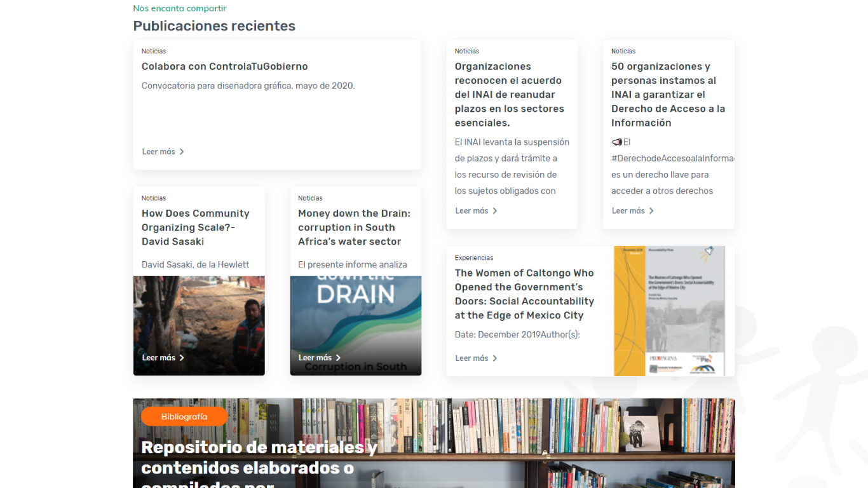The height and width of the screenshot is (488, 868).
Task: Click Noticias category label on Colabora card
Action: point(154,51)
